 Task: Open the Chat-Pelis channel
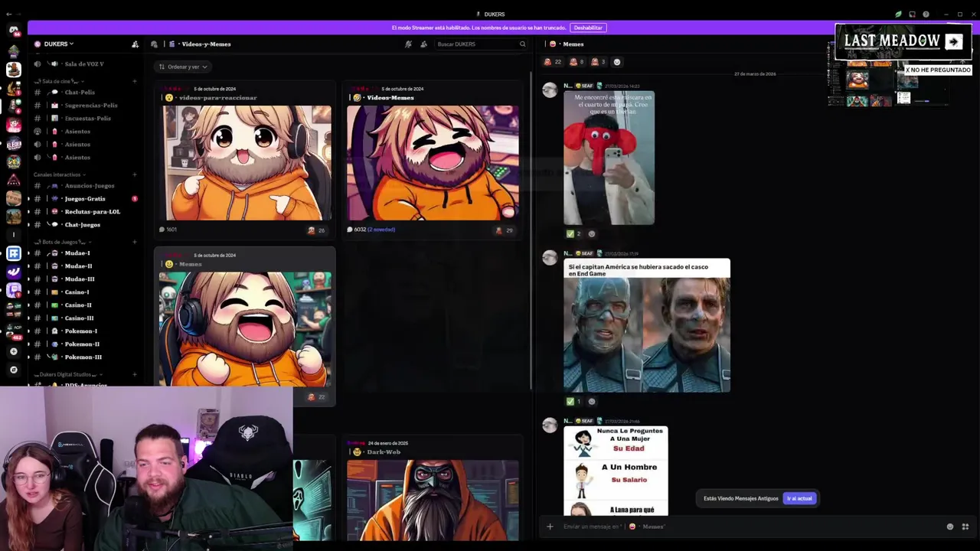pos(84,93)
